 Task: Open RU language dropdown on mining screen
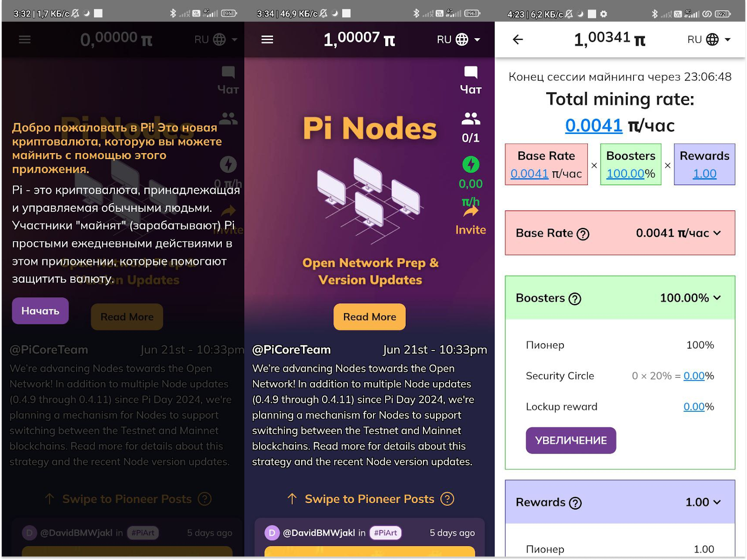click(x=709, y=40)
